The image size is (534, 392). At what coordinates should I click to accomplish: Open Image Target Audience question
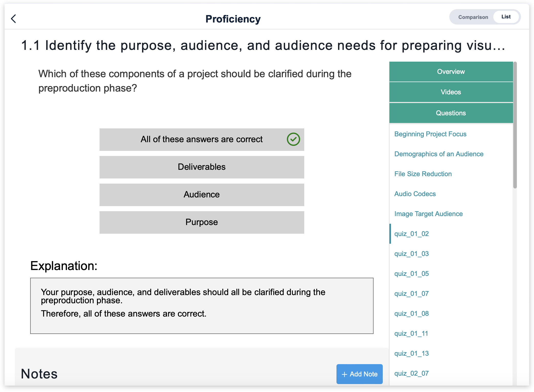(x=428, y=214)
